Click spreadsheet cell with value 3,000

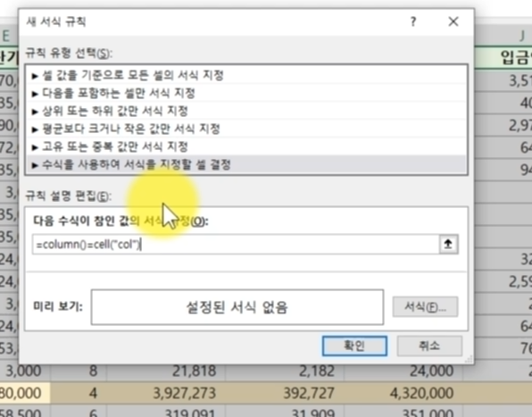click(x=25, y=371)
